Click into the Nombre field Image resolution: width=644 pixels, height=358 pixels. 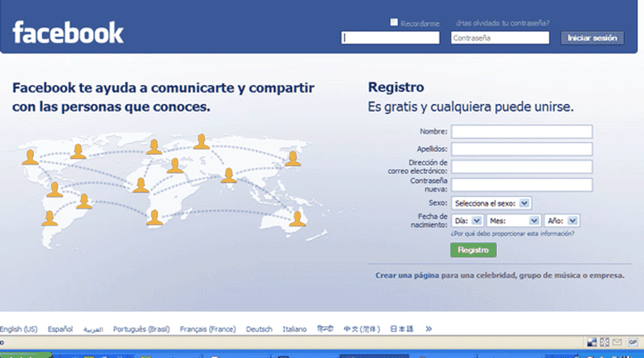522,131
